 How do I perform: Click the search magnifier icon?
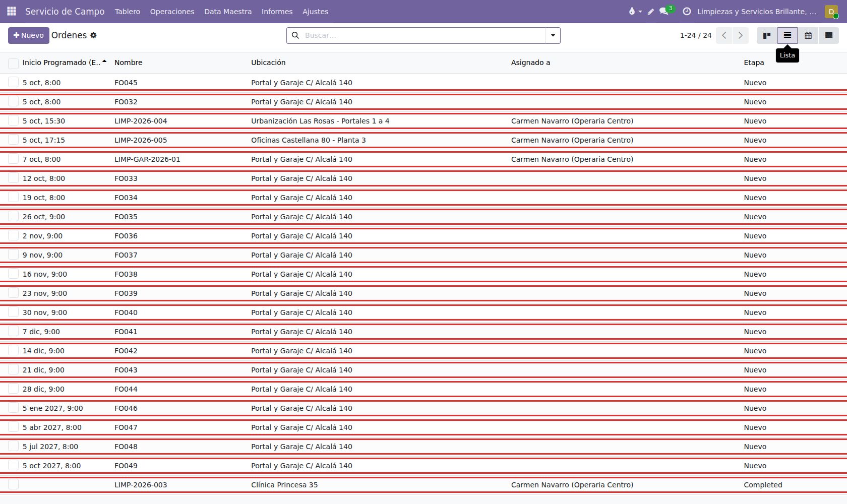295,35
